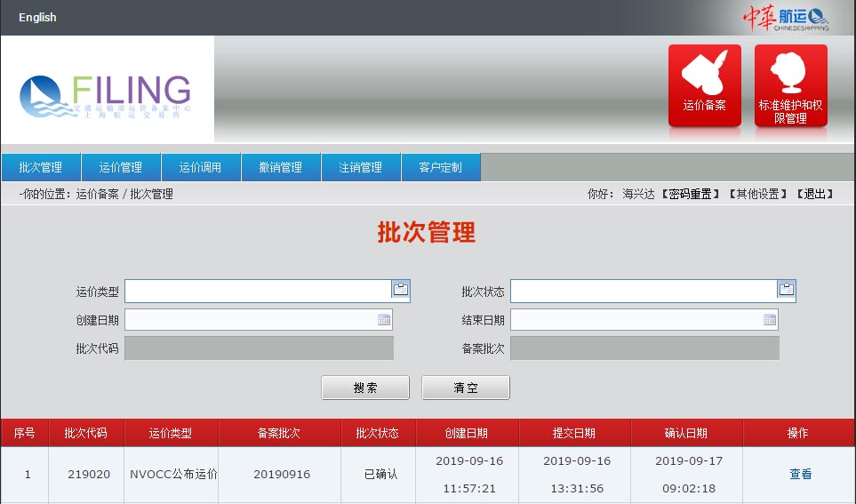The image size is (856, 504).
Task: Open calendar picker for 结束日期
Action: tap(770, 320)
